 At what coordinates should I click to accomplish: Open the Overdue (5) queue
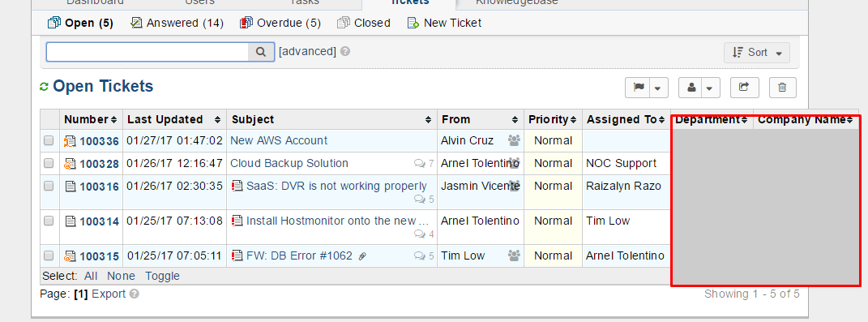click(x=280, y=24)
